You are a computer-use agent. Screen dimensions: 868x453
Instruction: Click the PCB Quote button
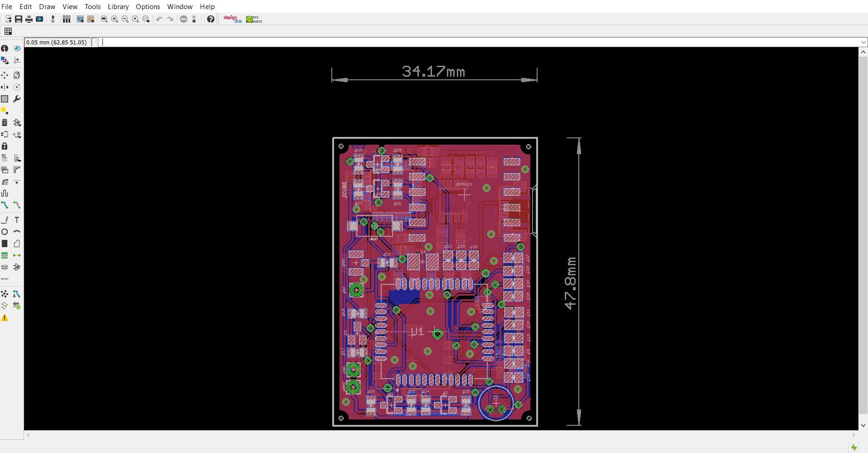click(254, 19)
